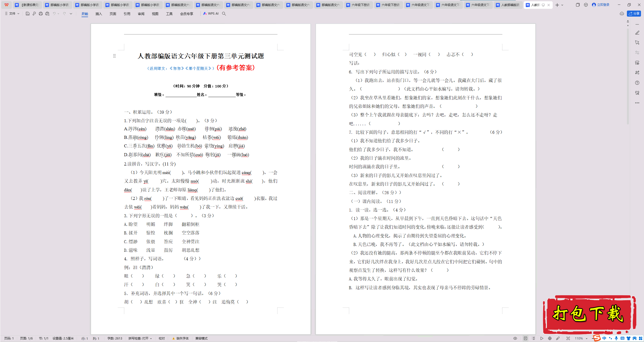Start reading play mode
Viewport: 644px width, 342px height.
click(542, 338)
